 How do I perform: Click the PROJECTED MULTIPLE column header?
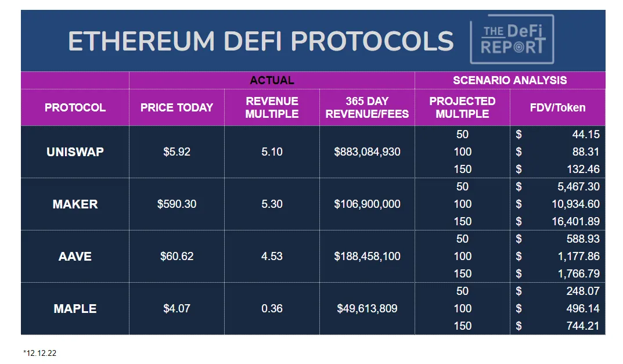462,107
